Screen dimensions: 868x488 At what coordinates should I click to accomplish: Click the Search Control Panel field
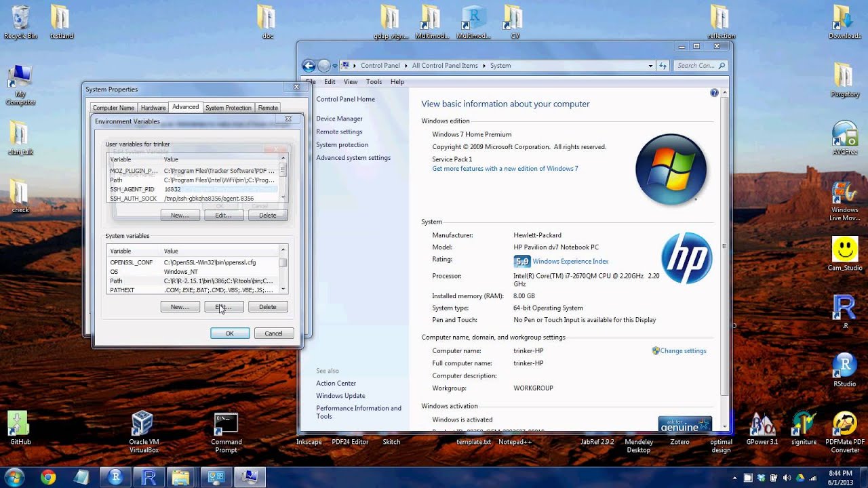pos(701,66)
